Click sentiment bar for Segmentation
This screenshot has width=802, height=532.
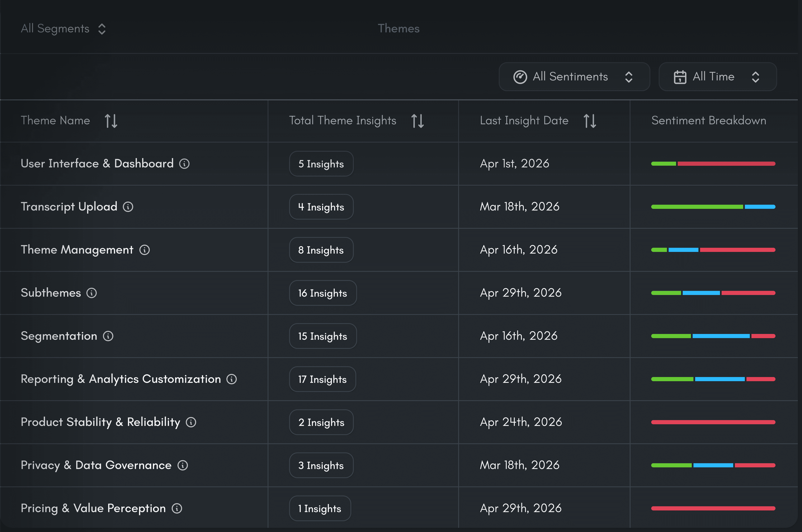(713, 336)
